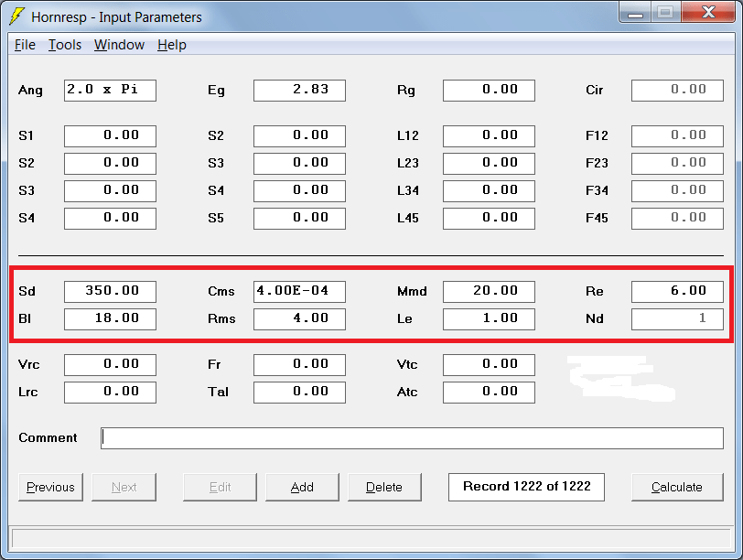Add a new record
This screenshot has width=743, height=560.
pos(302,487)
